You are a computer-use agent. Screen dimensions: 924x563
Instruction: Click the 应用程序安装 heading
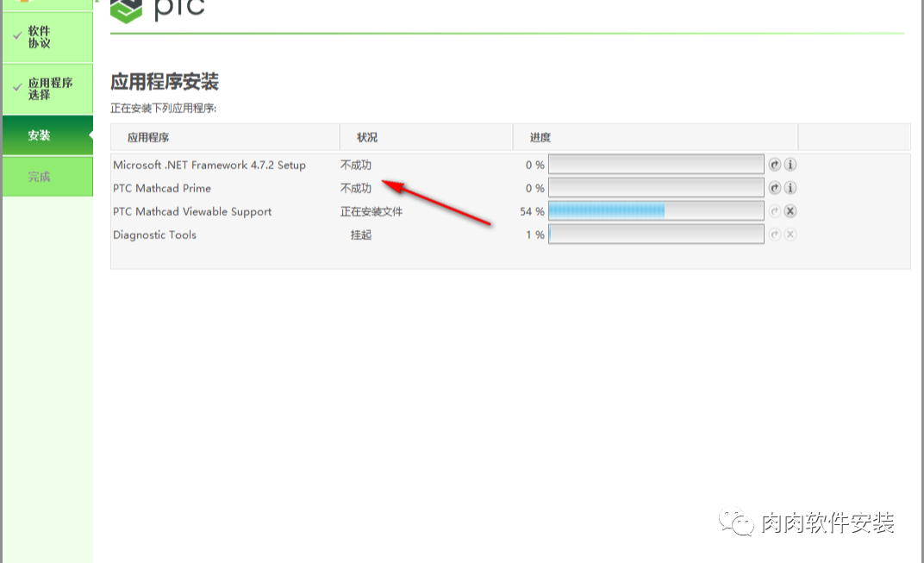point(165,81)
